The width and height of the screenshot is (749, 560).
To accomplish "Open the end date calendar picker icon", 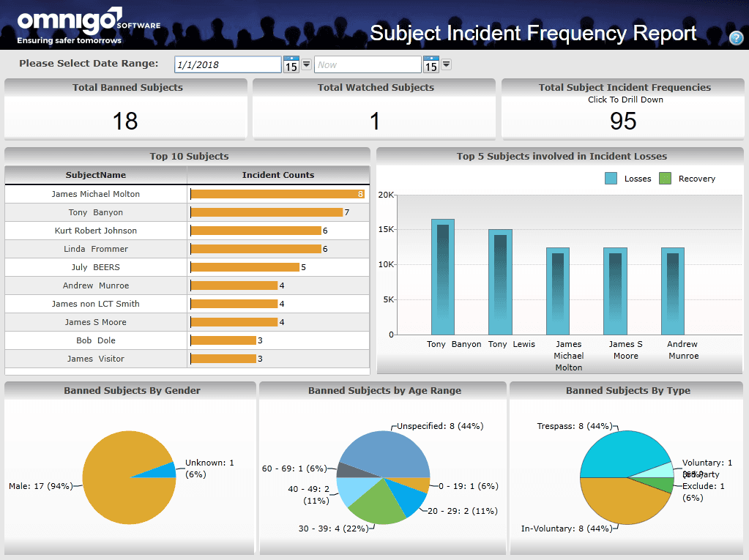I will pyautogui.click(x=431, y=64).
